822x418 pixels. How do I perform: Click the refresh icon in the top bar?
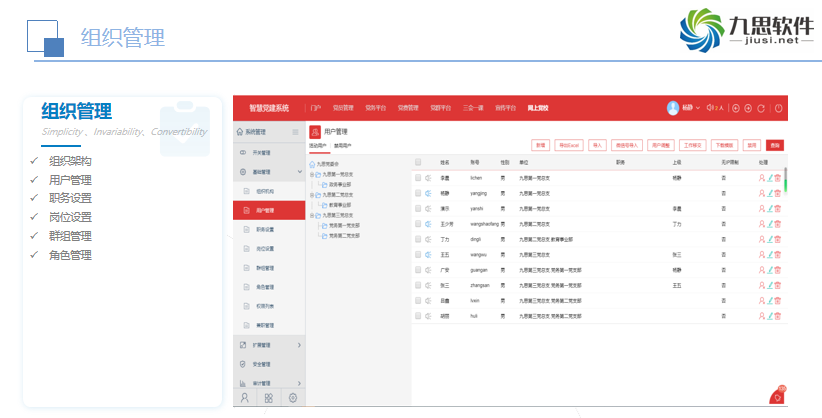point(761,108)
